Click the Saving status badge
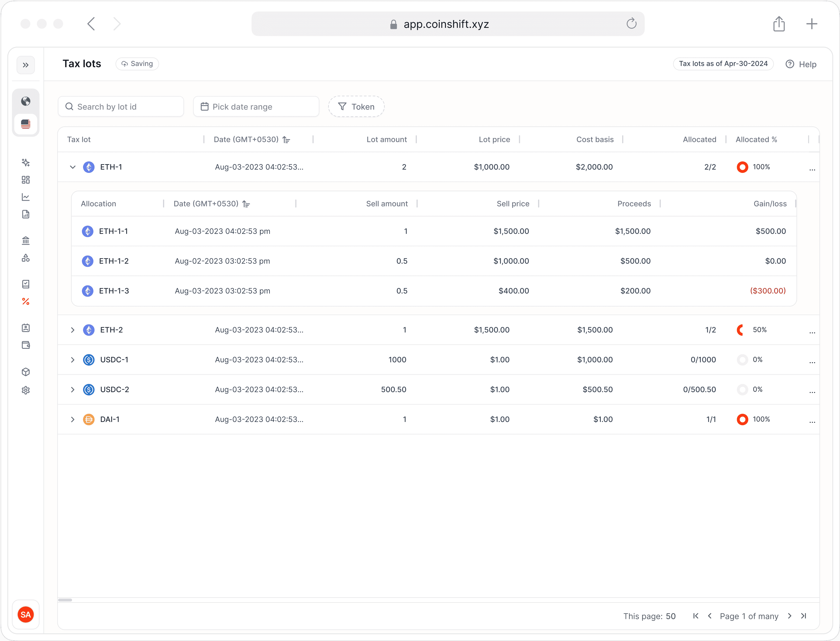The width and height of the screenshot is (840, 641). (137, 64)
